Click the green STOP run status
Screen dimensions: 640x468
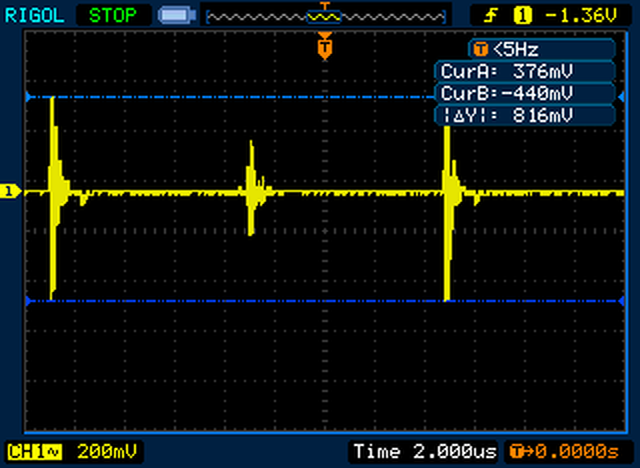113,16
